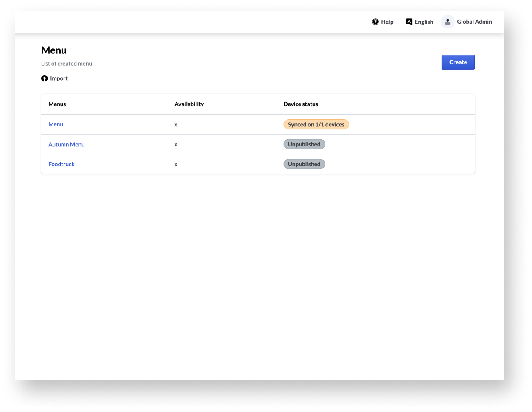Open the Autumn Menu link
The image size is (532, 412).
(67, 144)
